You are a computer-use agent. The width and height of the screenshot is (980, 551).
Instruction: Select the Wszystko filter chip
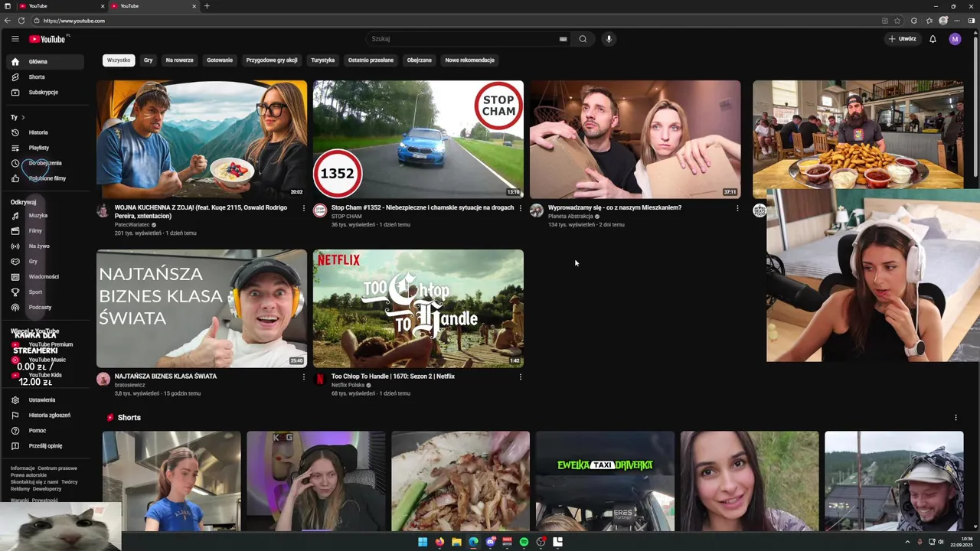[x=119, y=60]
